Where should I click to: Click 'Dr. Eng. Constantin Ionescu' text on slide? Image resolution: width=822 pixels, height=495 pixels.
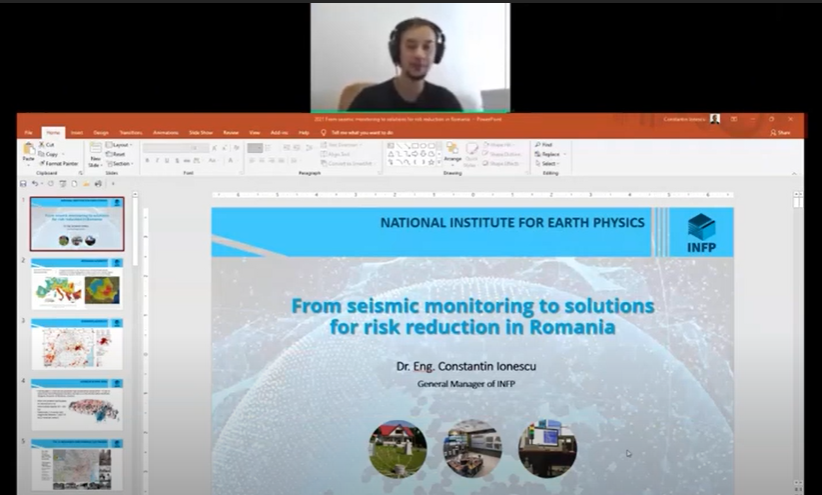click(x=466, y=367)
